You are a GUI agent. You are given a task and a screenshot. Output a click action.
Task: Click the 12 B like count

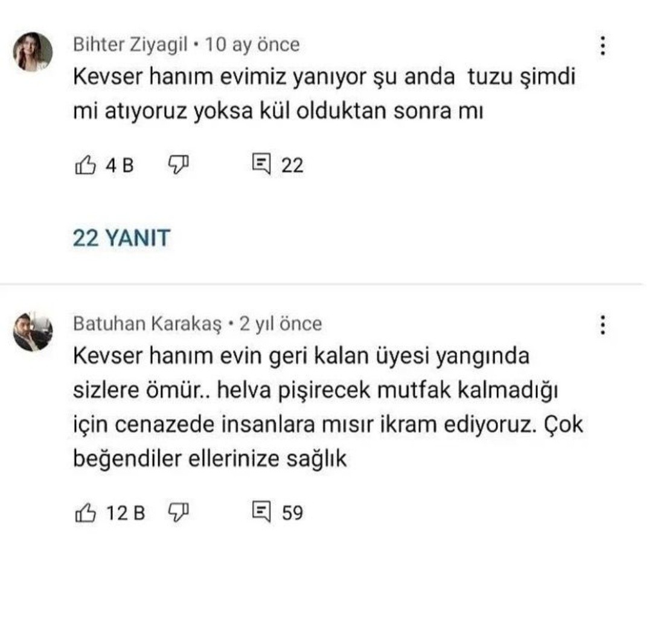pos(126,513)
